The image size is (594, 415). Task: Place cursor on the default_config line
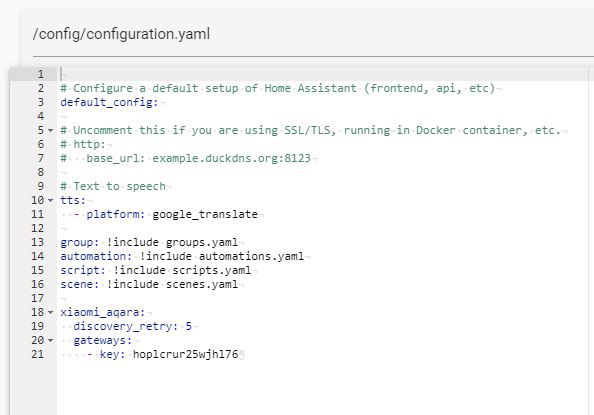(109, 102)
